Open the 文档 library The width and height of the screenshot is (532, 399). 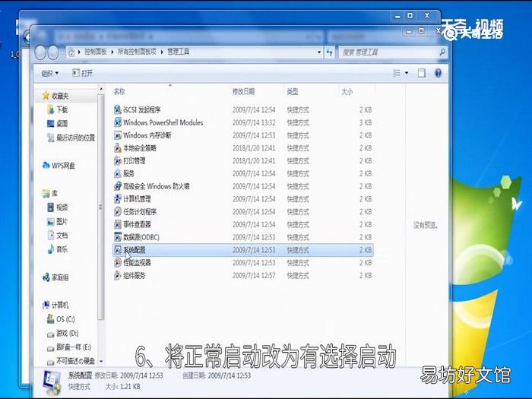57,235
